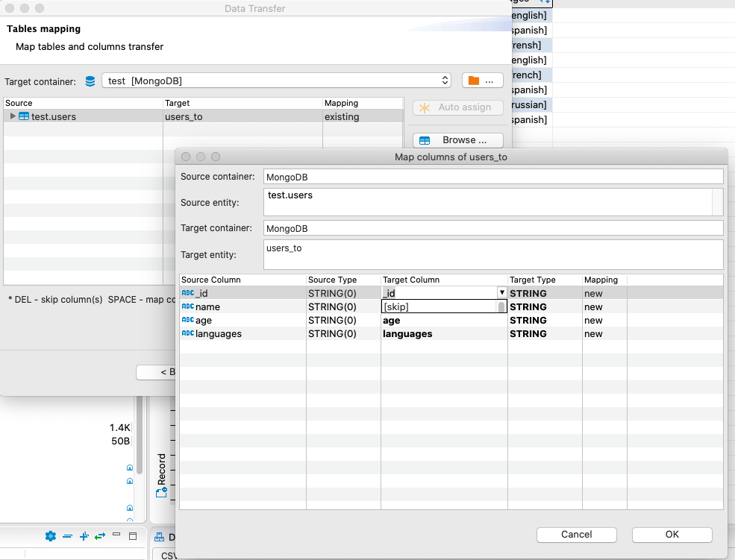
Task: Click the MongoDB database icon beside Target container
Action: pyautogui.click(x=90, y=81)
